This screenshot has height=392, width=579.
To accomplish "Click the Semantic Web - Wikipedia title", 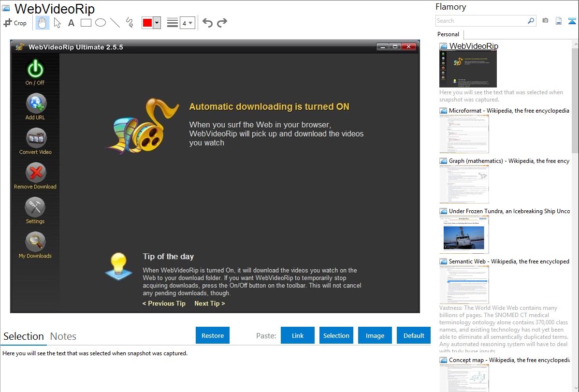I will 509,261.
